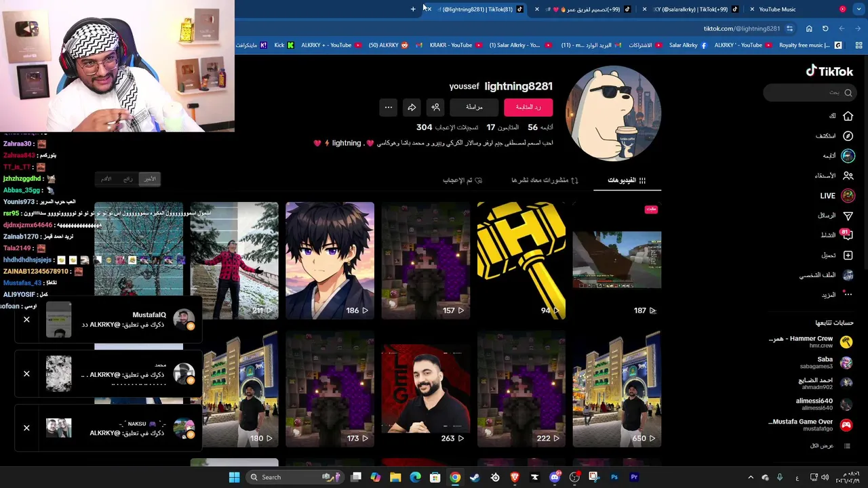Open File Explorer from the taskbar
868x488 pixels.
pos(395,477)
